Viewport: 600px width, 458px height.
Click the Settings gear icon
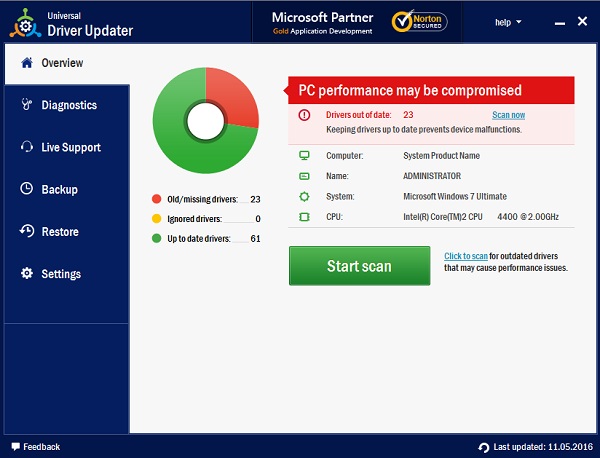pos(26,273)
